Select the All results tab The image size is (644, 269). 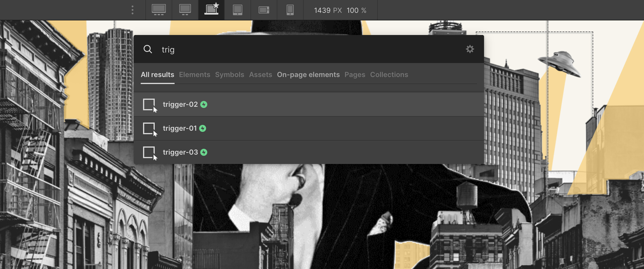(157, 75)
